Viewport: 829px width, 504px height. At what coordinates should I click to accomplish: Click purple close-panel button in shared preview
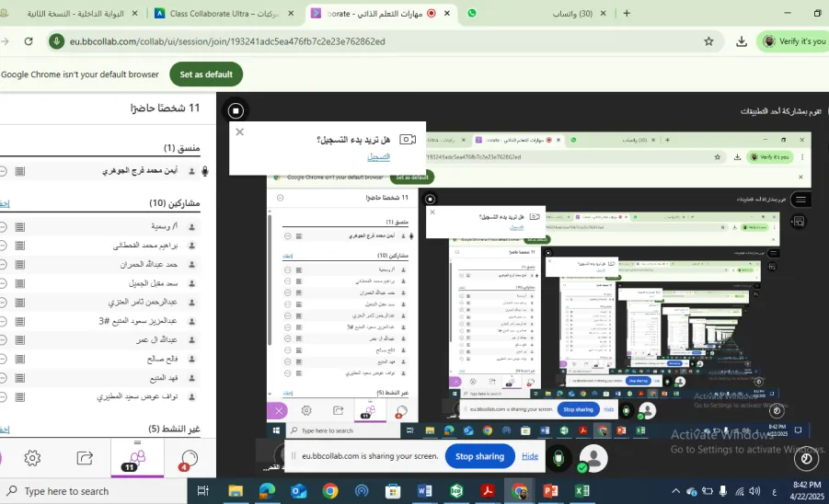(x=278, y=411)
